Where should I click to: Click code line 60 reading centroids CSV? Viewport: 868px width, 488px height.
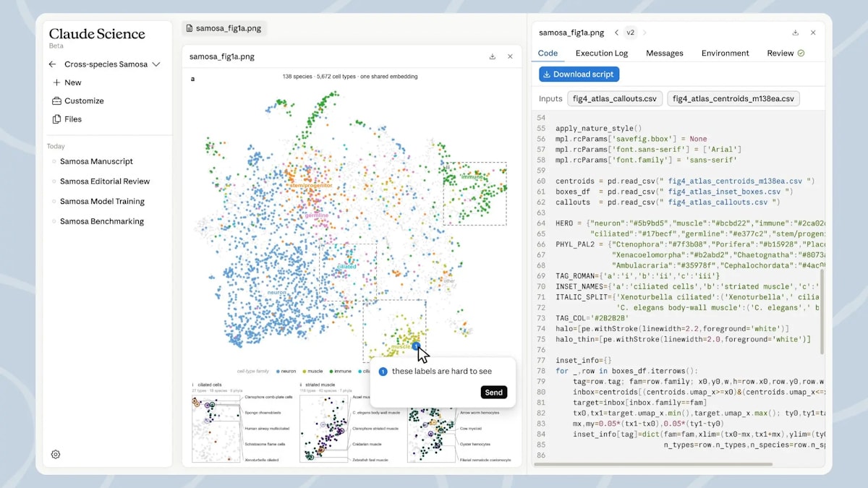686,181
